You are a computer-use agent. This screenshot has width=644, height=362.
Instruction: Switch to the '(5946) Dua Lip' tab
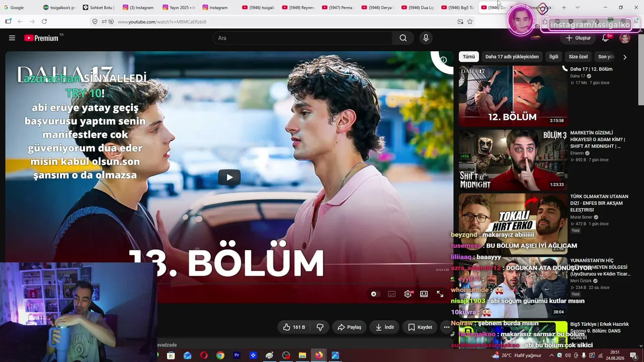pyautogui.click(x=417, y=8)
